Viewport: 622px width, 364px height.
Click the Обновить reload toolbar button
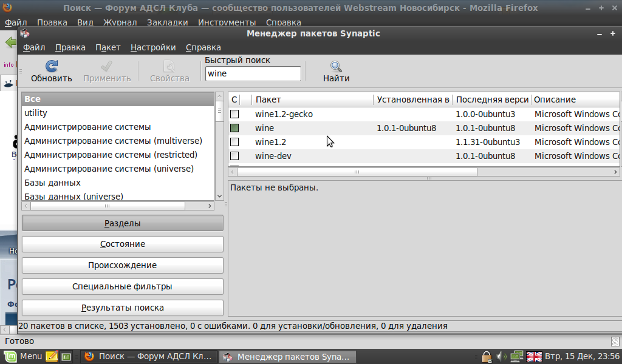pos(52,72)
